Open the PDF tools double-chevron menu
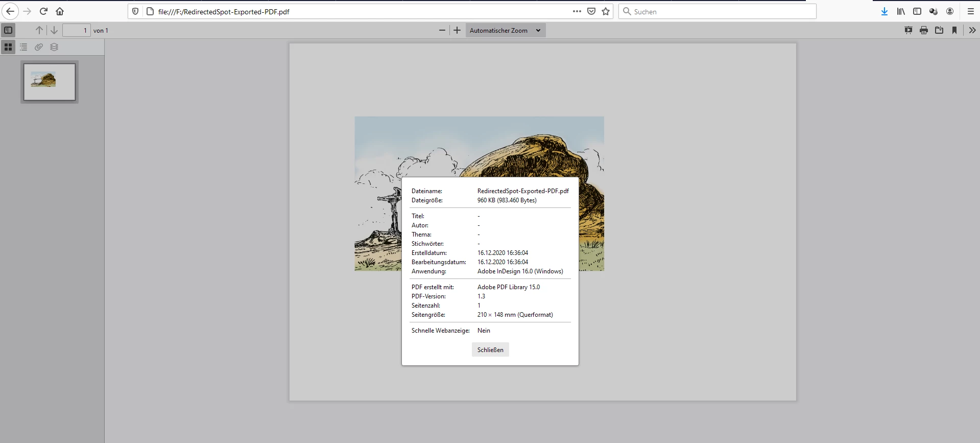Image resolution: width=980 pixels, height=443 pixels. [x=972, y=30]
